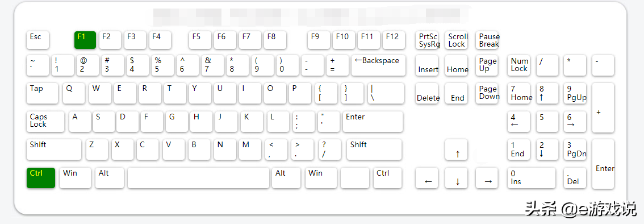This screenshot has width=644, height=224.
Task: Toggle the Scroll Lock key
Action: [456, 40]
